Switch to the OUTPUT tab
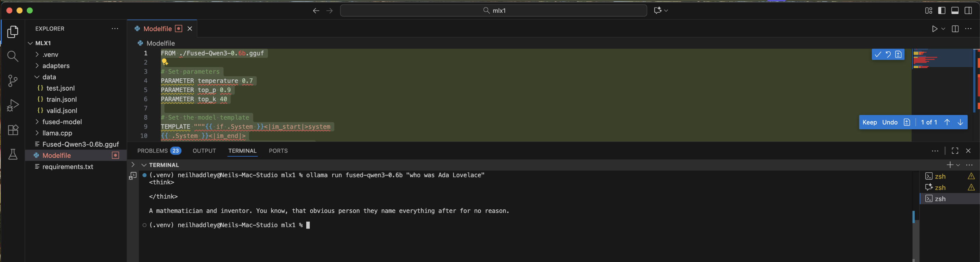 [x=204, y=151]
